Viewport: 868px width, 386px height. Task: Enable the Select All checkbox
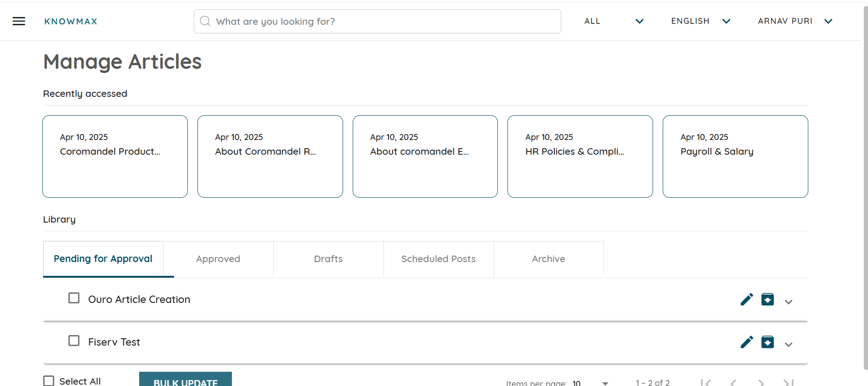pyautogui.click(x=49, y=381)
